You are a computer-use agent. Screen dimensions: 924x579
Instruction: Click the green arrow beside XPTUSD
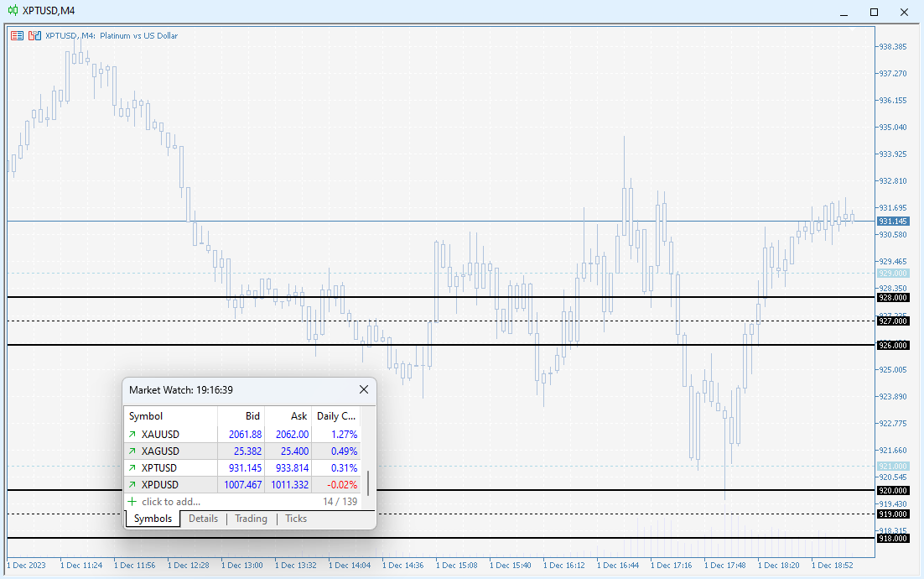point(132,468)
